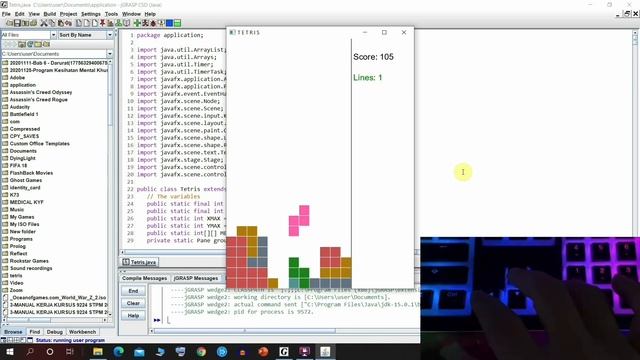Open the All Files filter dropdown
Screen dimensions: 640x360
pyautogui.click(x=53, y=35)
